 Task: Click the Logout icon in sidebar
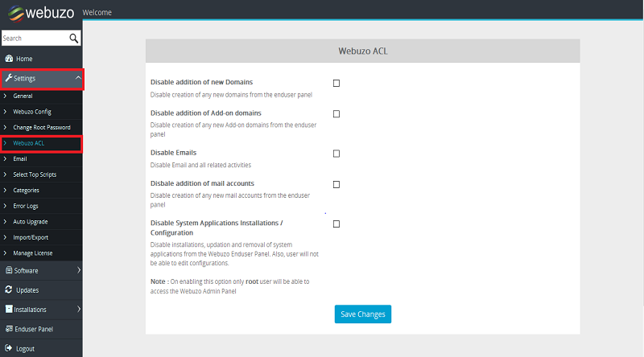pyautogui.click(x=9, y=349)
